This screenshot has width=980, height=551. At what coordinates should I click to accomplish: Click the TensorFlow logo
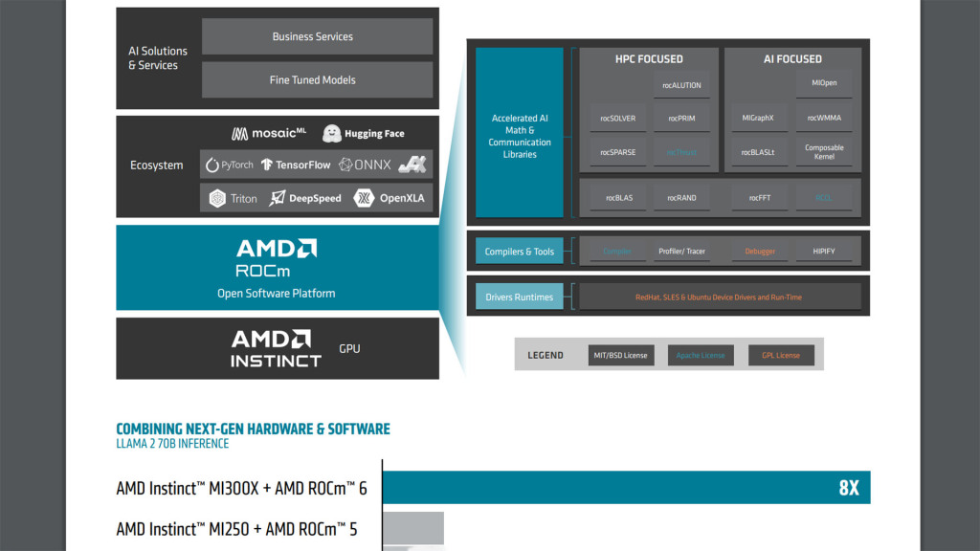[296, 165]
